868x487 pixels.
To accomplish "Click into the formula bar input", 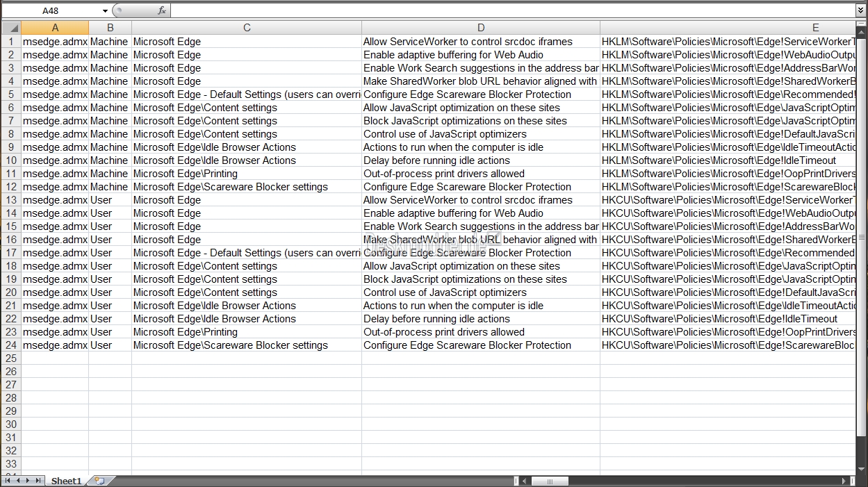I will [513, 10].
